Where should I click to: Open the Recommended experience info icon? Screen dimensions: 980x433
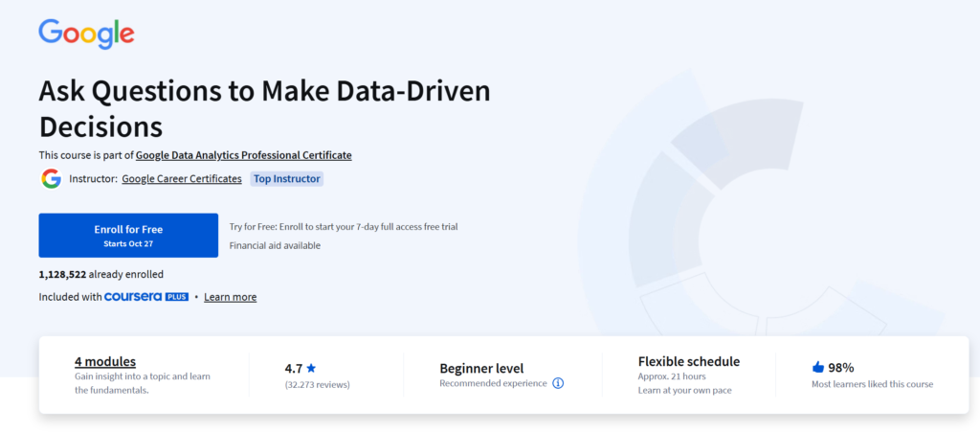point(558,383)
